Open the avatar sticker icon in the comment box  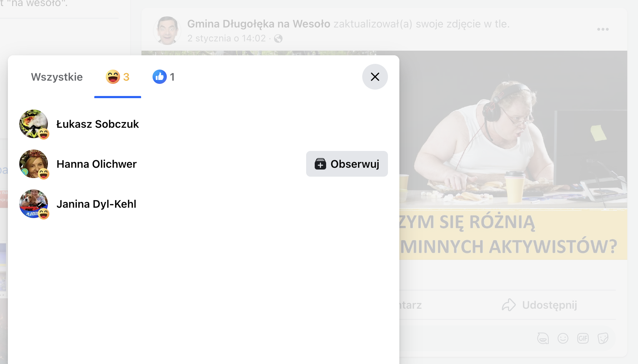543,338
